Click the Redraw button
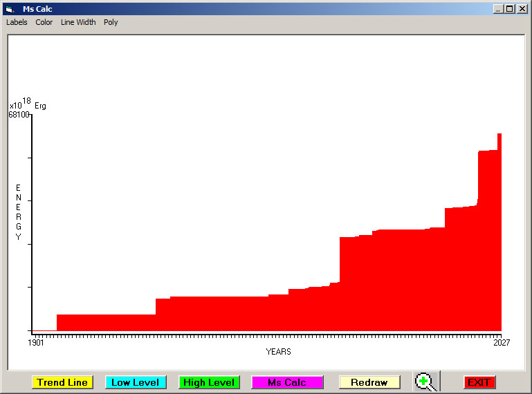This screenshot has height=394, width=532. click(x=369, y=382)
